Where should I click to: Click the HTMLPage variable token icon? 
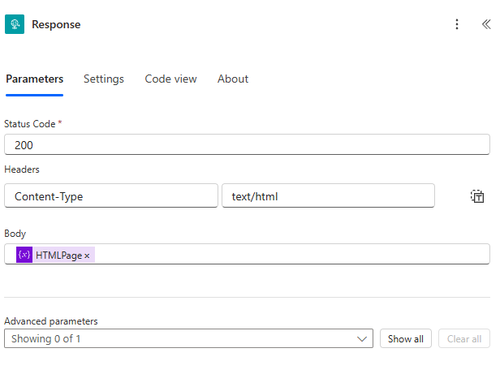coord(24,255)
